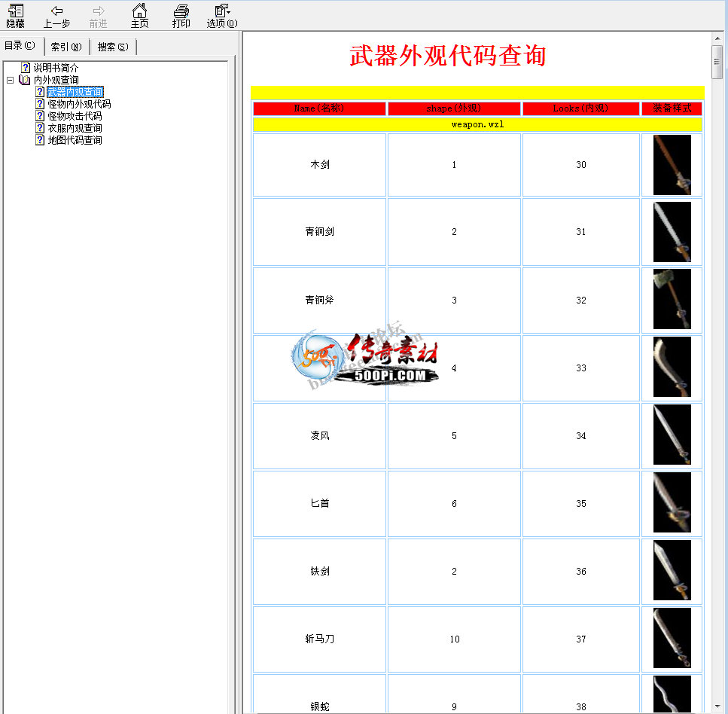Screen dimensions: 728x714
Task: Click the shape(外观) column header
Action: click(x=454, y=108)
